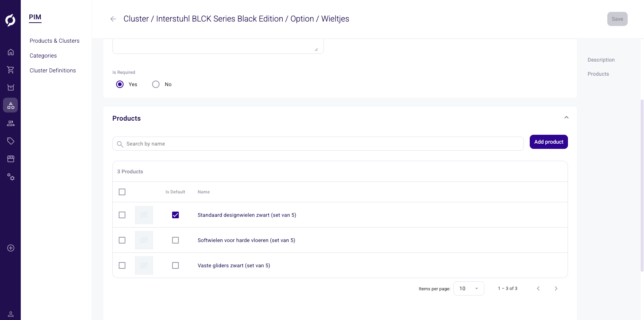Click the description textarea above Is Required
Viewport: 644px width, 320px height.
pos(218,46)
